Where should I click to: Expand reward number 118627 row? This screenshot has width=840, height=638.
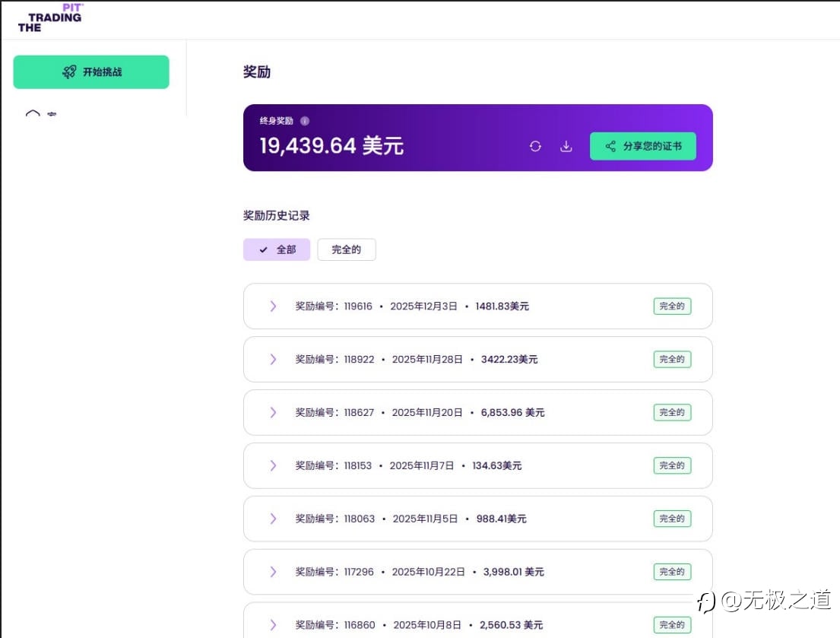point(273,413)
